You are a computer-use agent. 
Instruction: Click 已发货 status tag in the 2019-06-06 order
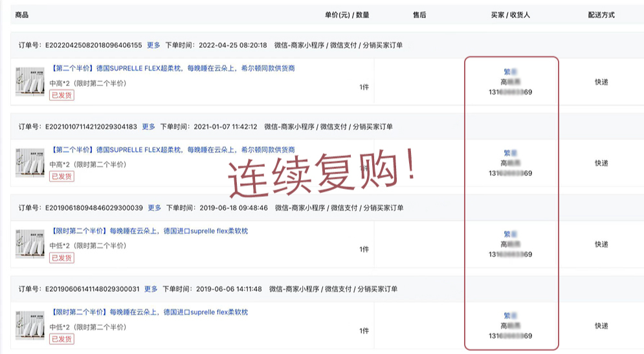[x=61, y=339]
